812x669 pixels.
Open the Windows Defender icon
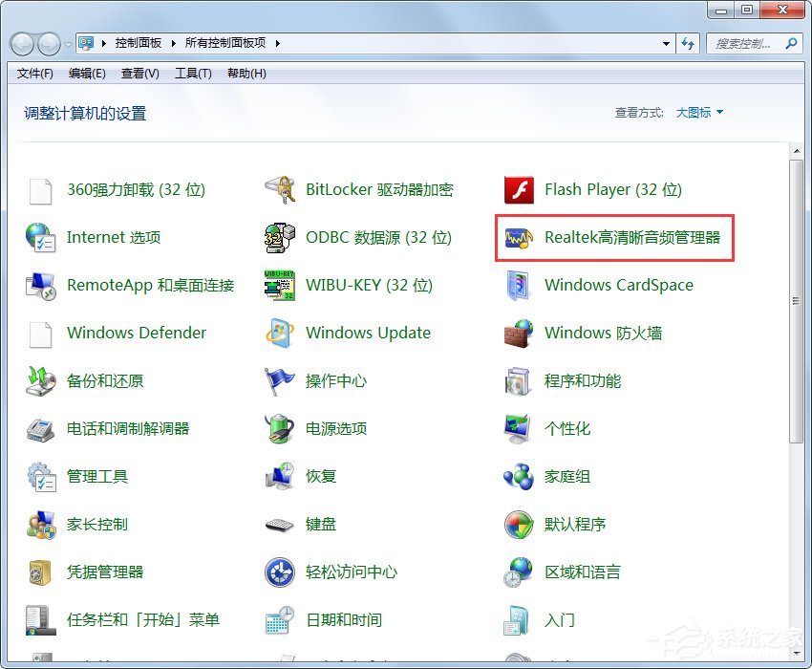click(40, 334)
